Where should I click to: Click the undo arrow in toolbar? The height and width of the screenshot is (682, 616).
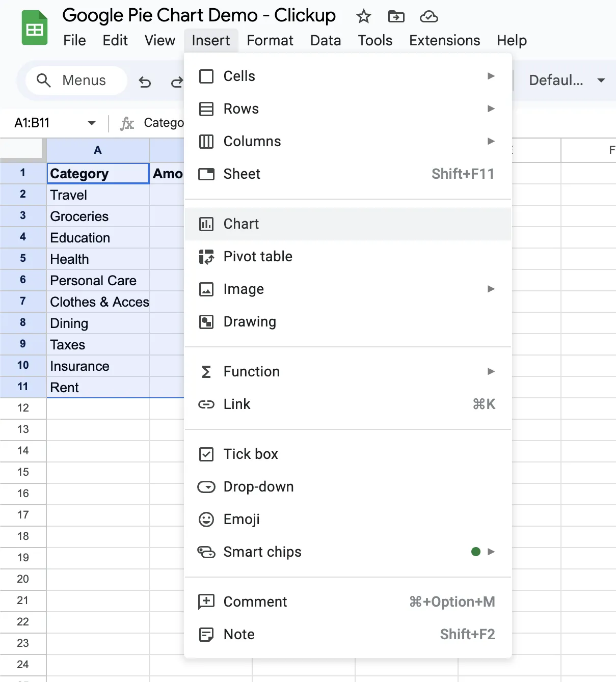point(145,81)
